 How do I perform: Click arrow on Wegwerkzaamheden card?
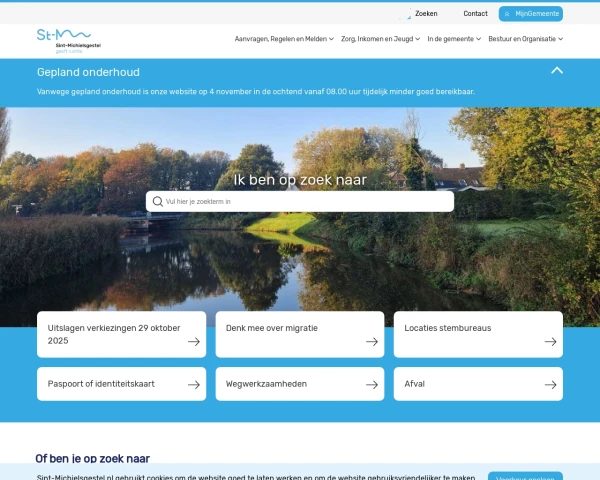[372, 385]
